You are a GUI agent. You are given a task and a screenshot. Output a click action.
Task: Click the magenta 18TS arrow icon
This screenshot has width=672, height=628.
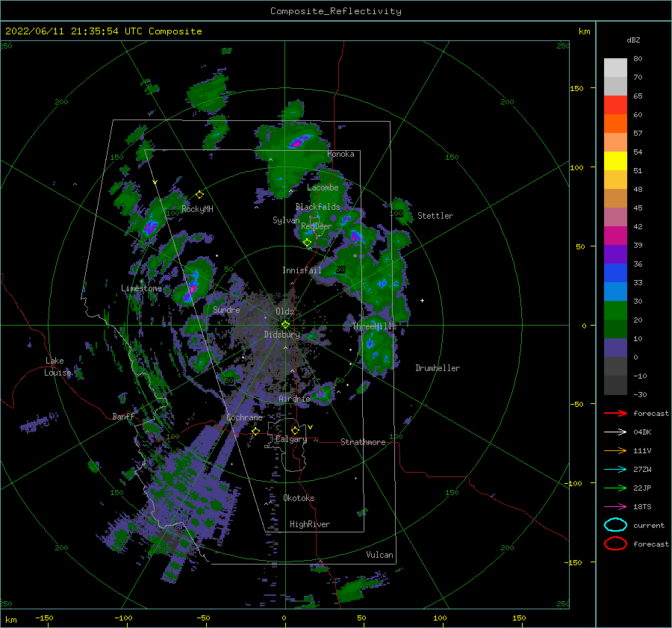coord(615,507)
